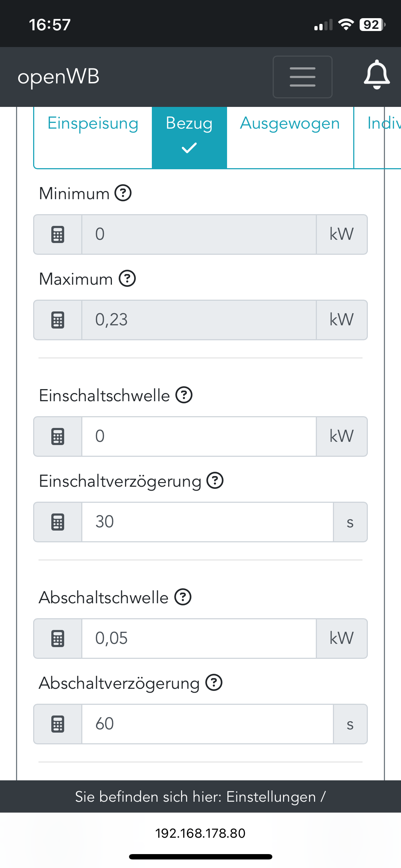Open Einschaltverzögerung help tooltip
Viewport: 401px width, 868px height.
coord(215,481)
